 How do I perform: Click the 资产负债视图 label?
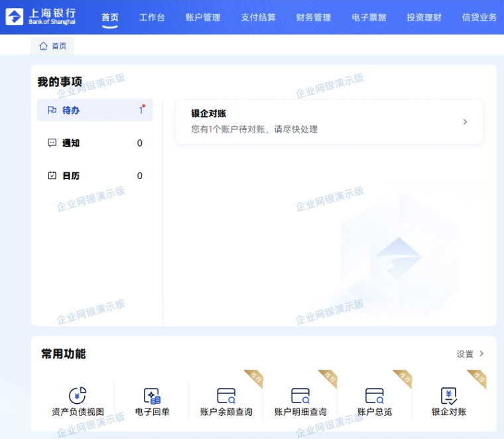78,412
